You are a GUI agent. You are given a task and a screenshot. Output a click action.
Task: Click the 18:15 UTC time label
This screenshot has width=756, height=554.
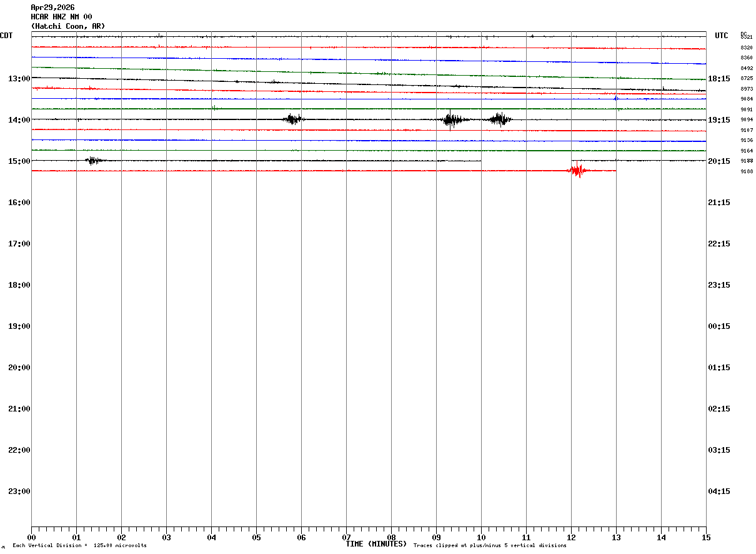tap(719, 78)
